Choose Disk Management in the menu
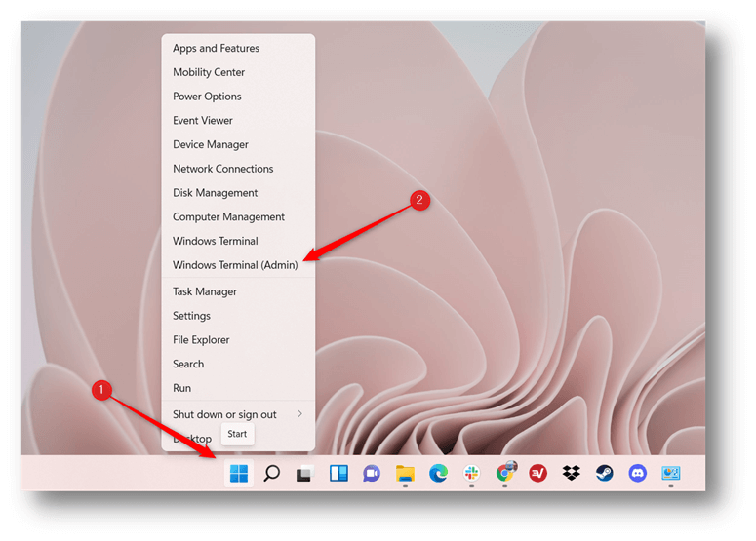This screenshot has height=541, width=756. click(238, 193)
